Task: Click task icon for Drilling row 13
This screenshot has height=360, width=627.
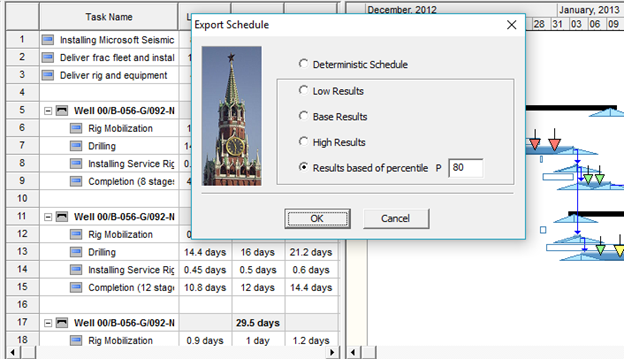Action: 76,252
